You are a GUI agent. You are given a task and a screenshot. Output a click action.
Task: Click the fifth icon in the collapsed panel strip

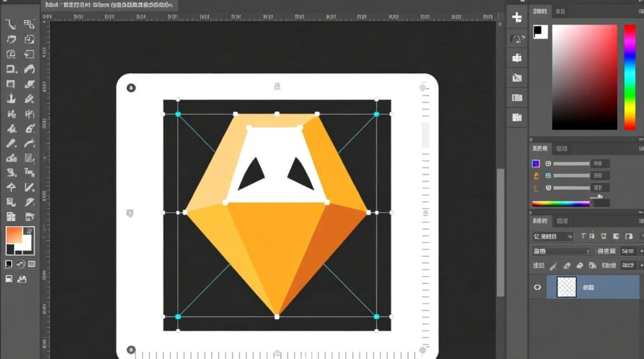517,98
